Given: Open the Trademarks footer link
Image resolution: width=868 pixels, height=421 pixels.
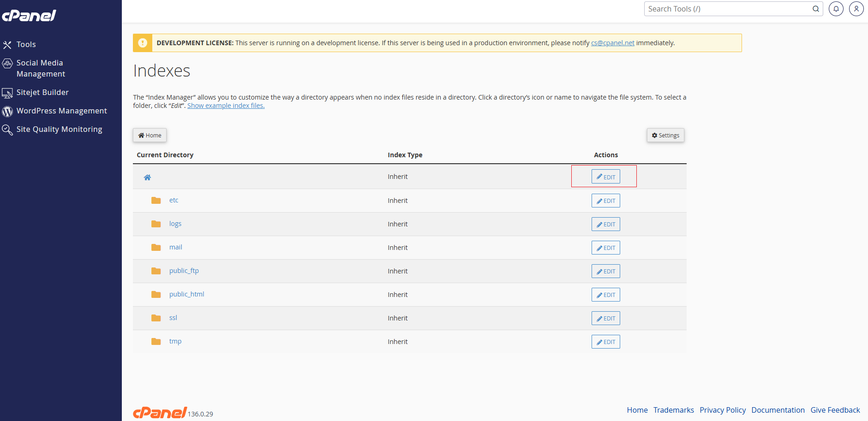Looking at the screenshot, I should [x=674, y=410].
